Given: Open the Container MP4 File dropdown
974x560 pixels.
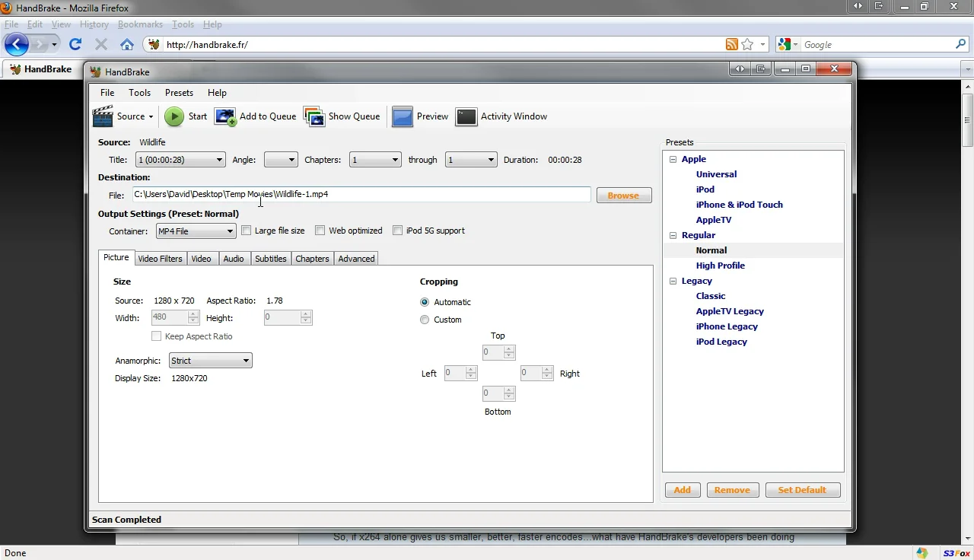Looking at the screenshot, I should tap(196, 231).
